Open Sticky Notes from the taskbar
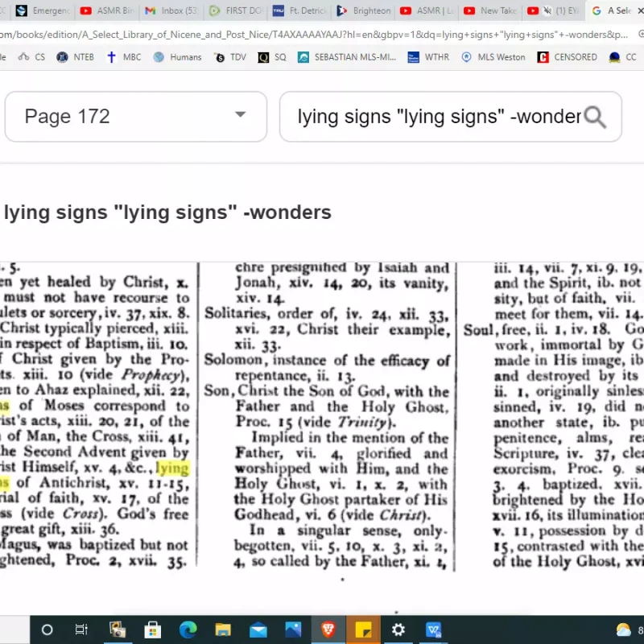This screenshot has height=644, width=644. [x=363, y=630]
